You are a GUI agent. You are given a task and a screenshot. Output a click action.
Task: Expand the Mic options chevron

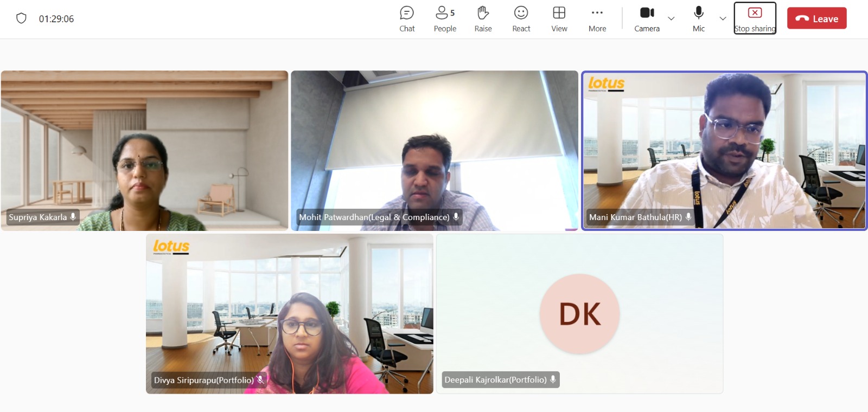pyautogui.click(x=723, y=18)
